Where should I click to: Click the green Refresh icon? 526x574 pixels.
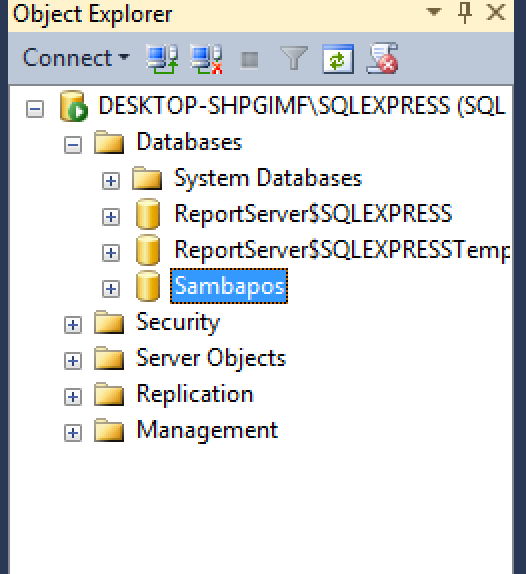coord(338,59)
